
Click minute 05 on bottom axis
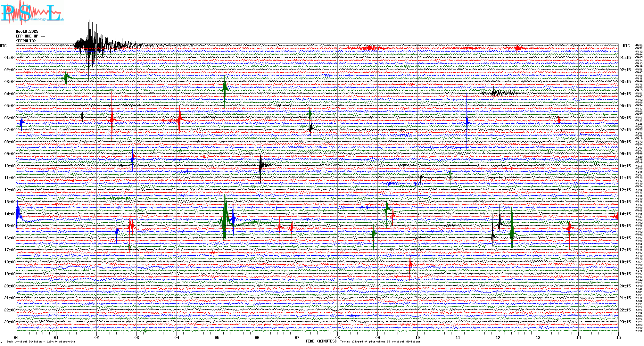pos(217,337)
